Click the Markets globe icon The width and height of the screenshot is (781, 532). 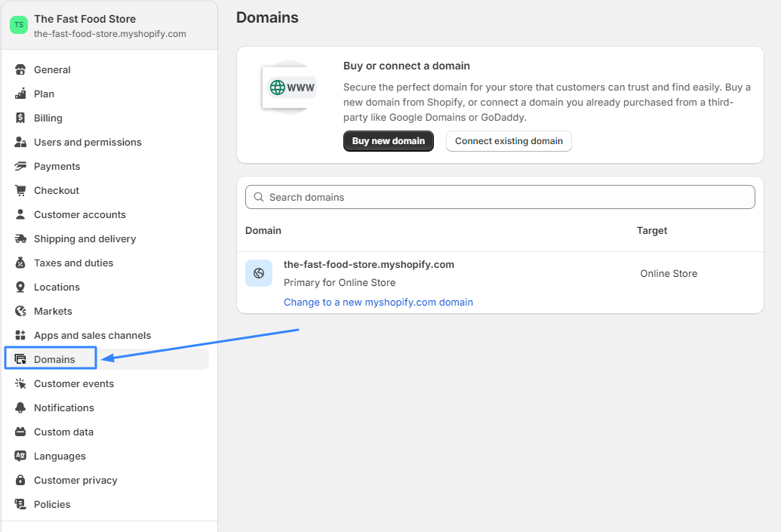coord(20,312)
